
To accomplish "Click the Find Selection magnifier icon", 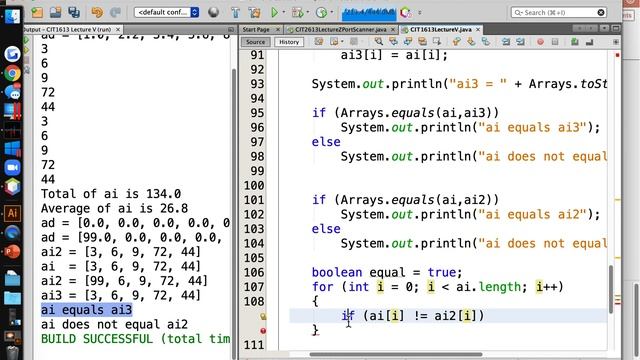I will tap(378, 42).
